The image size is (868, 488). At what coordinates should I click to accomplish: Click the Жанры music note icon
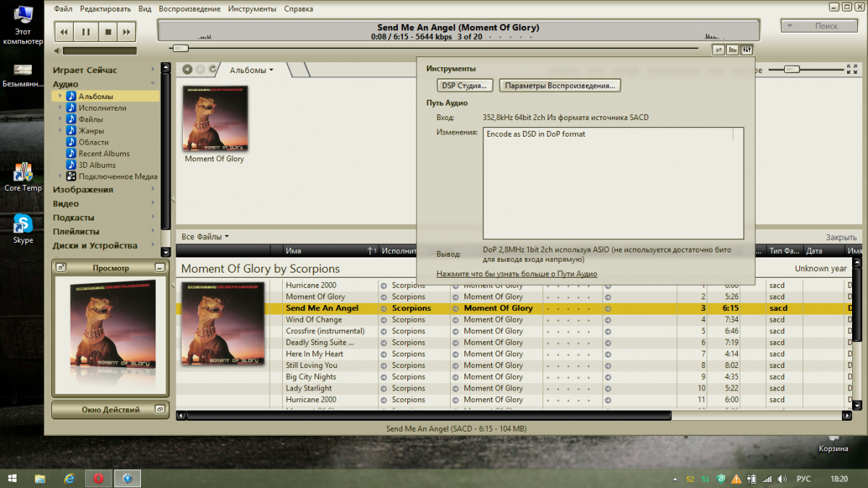(71, 131)
